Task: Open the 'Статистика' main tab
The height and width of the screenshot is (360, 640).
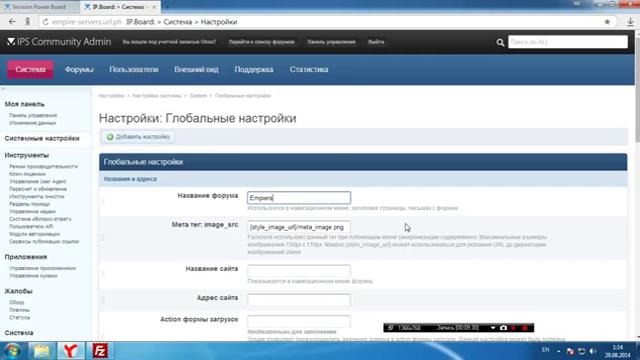Action: [x=309, y=69]
